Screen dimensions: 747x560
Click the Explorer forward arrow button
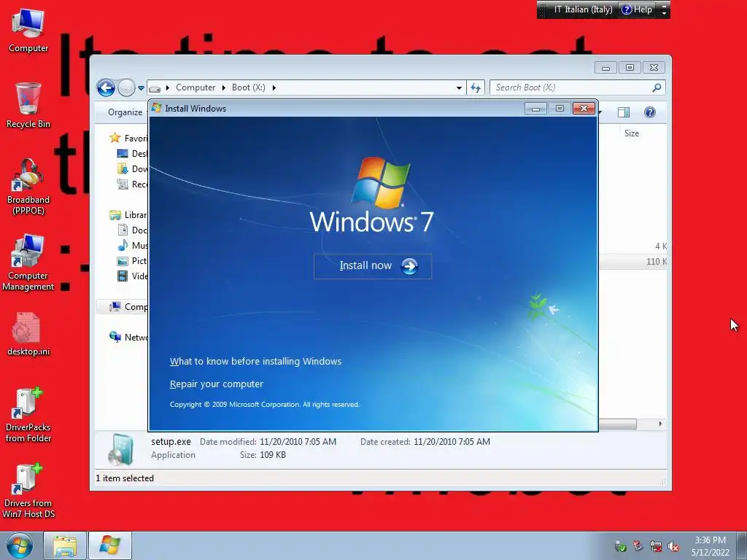point(126,87)
